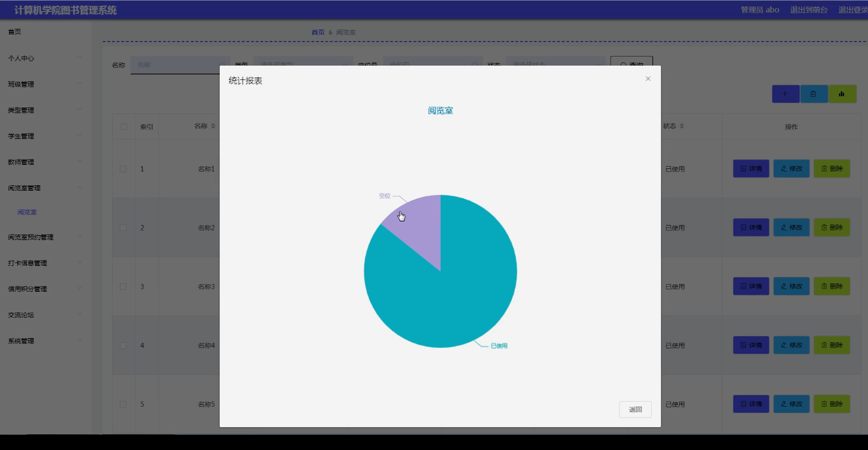868x450 pixels.
Task: Click the 名称1 cell in the table
Action: point(206,169)
